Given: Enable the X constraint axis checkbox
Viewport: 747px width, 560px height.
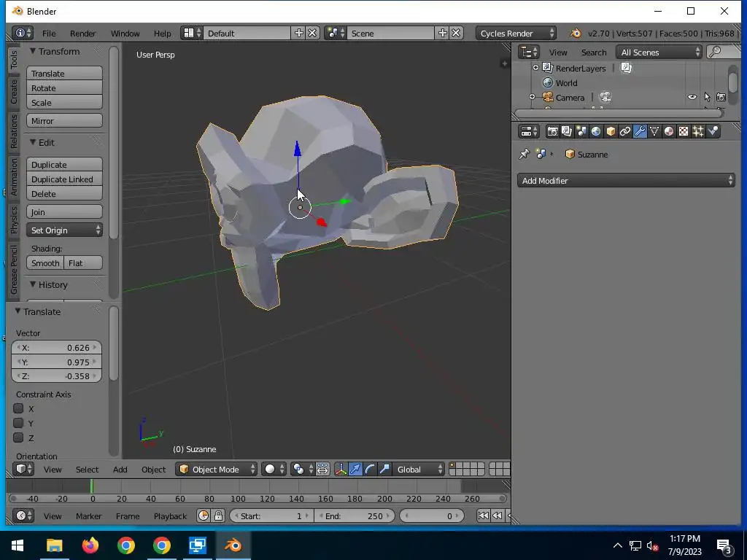Looking at the screenshot, I should pos(18,408).
